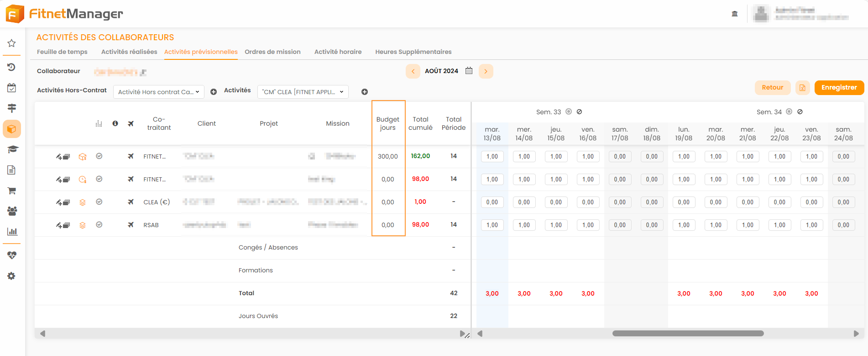Select the Sem. 34 radio button
Screen dimensions: 868x356
(x=789, y=112)
